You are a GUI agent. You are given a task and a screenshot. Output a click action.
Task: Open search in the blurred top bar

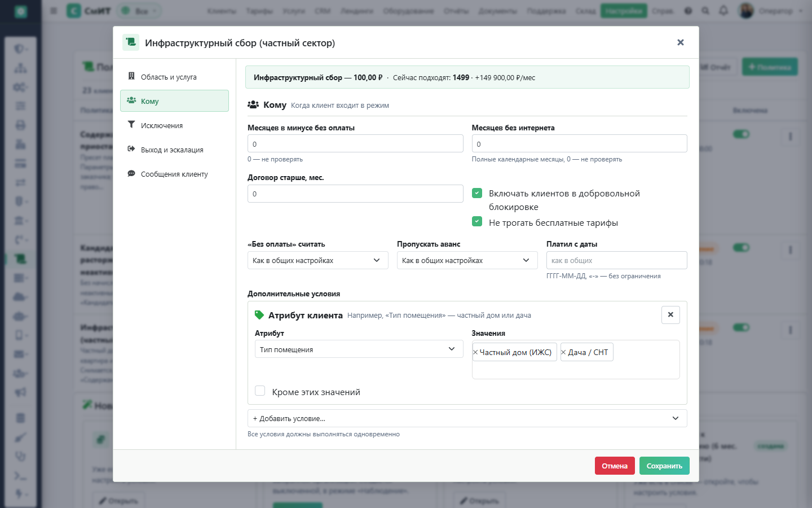click(705, 11)
